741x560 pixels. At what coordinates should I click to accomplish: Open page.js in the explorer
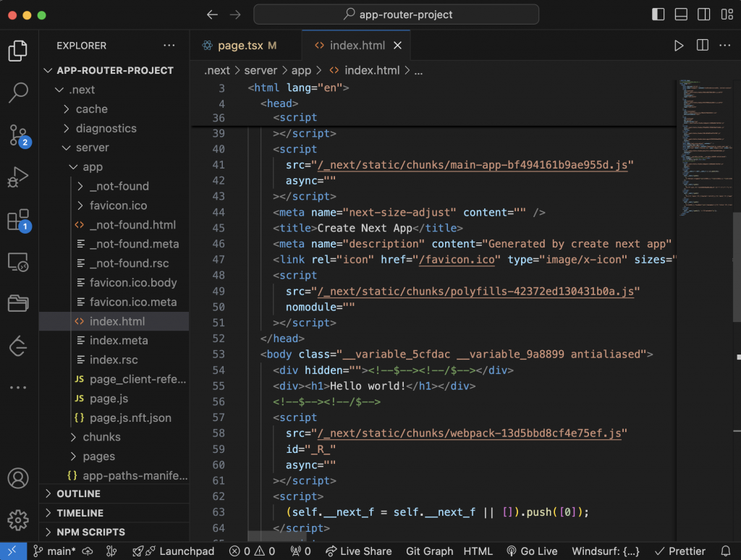114,399
